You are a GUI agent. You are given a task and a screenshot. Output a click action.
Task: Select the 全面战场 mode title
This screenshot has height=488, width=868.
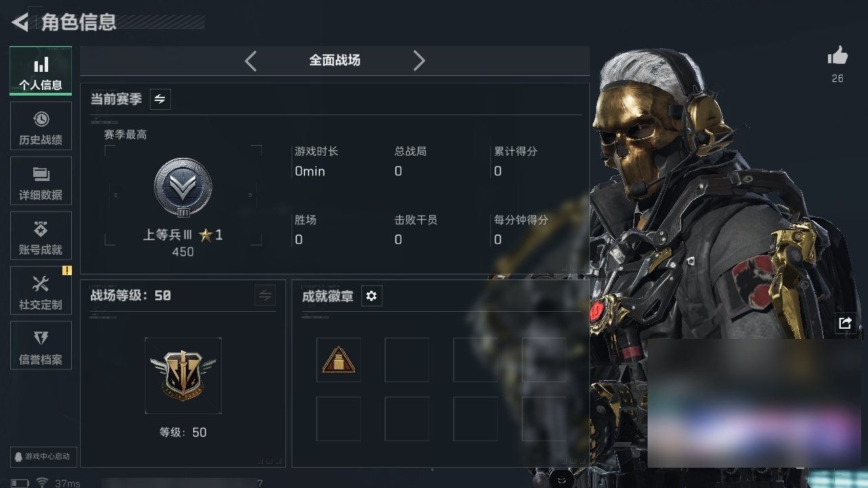click(x=335, y=60)
